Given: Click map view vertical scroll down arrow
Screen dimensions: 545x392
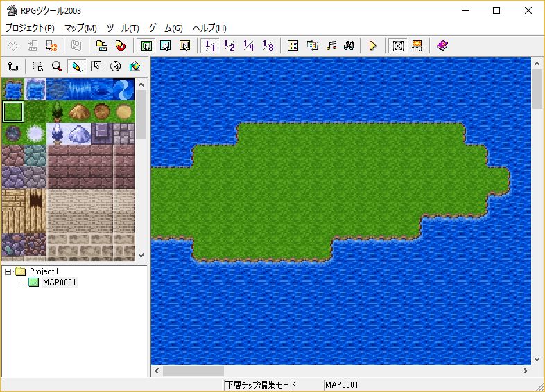Looking at the screenshot, I should (x=537, y=359).
